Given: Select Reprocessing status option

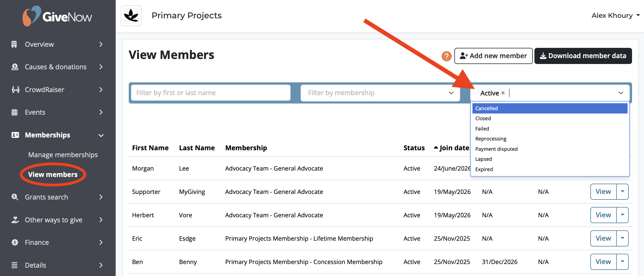Looking at the screenshot, I should coord(550,139).
